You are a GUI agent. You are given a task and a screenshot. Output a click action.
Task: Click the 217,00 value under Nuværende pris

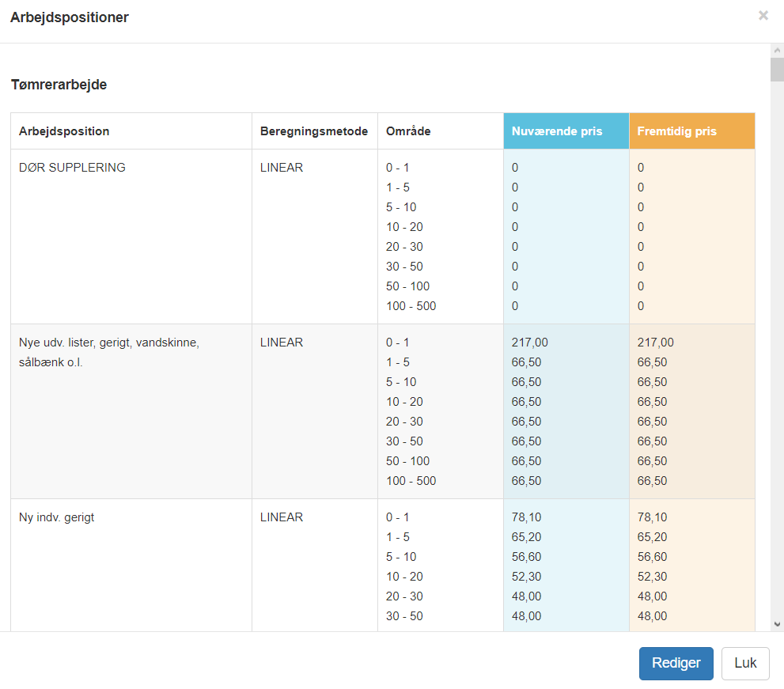pos(529,343)
